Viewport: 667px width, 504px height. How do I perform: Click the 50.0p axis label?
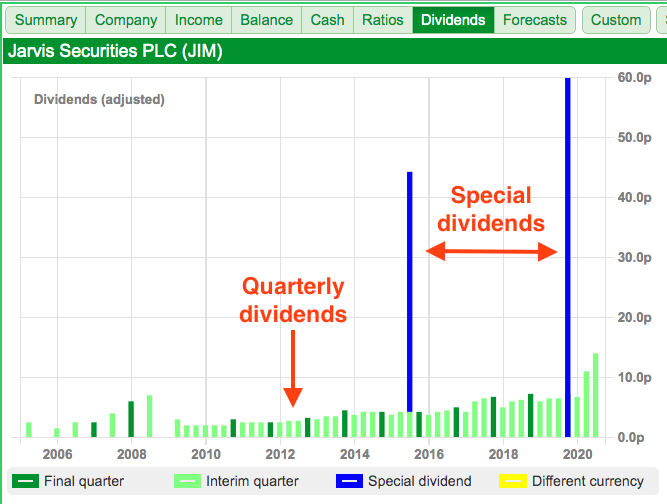click(x=634, y=137)
